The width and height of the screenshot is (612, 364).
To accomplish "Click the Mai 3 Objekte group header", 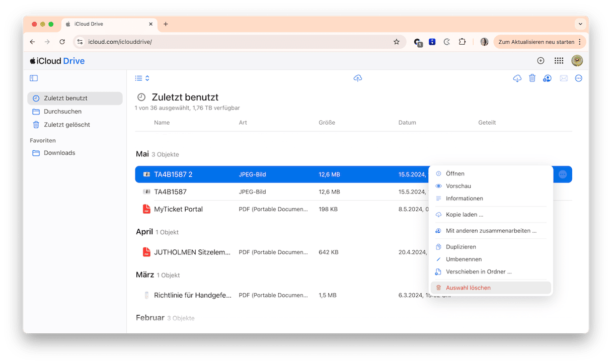I will coord(158,154).
